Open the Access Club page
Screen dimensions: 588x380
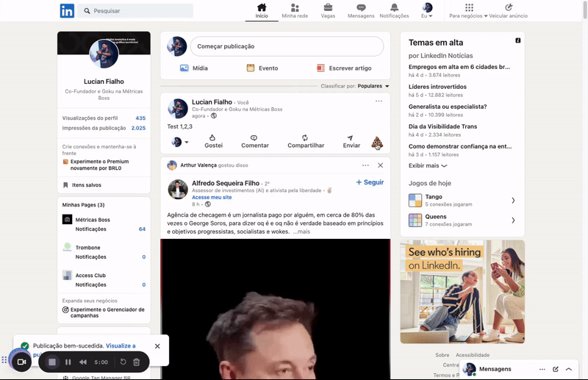(90, 276)
